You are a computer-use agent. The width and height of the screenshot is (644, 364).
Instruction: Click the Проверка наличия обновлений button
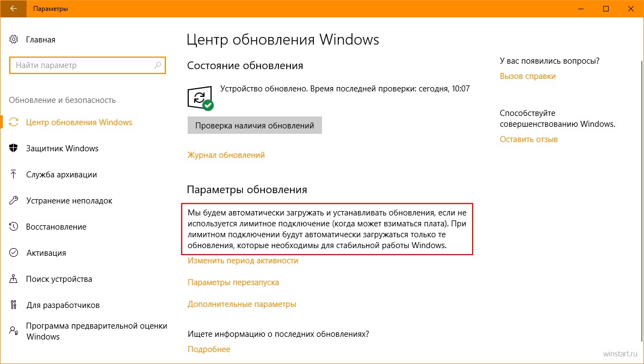[255, 126]
